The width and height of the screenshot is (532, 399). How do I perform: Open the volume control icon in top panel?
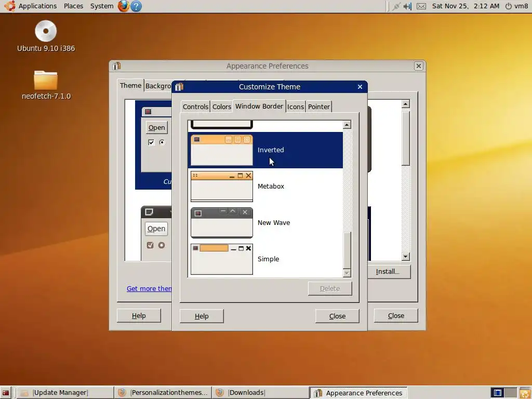coord(407,6)
